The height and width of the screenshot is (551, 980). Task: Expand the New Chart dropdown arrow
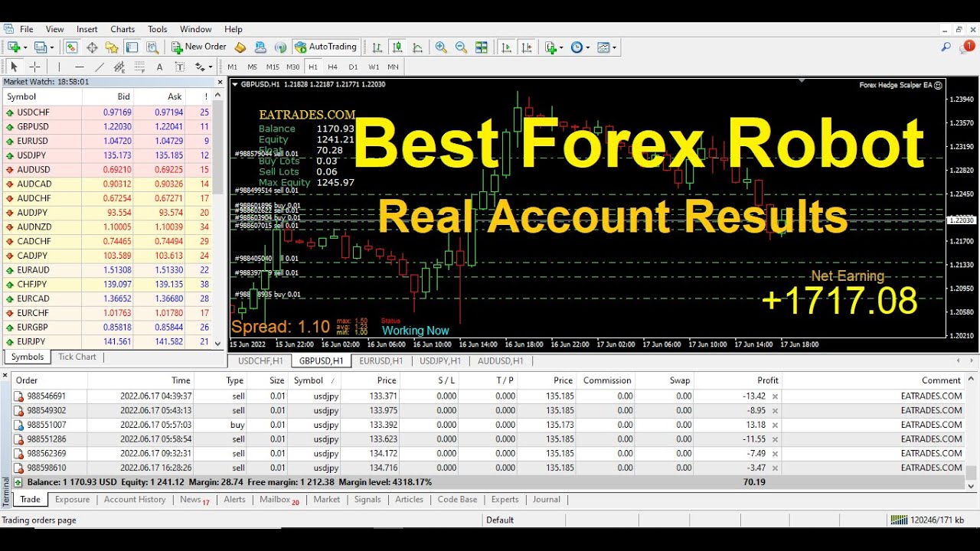click(x=25, y=47)
